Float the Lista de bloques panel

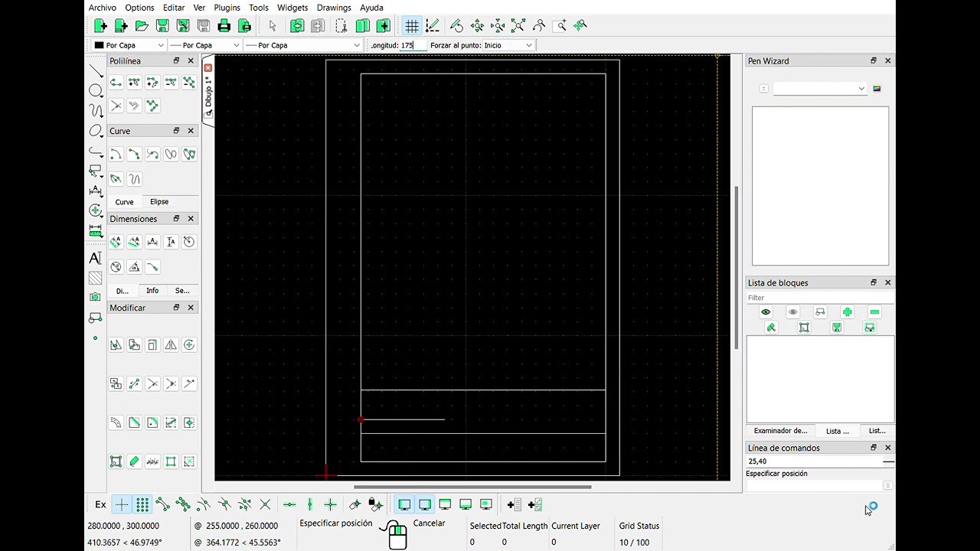point(874,282)
